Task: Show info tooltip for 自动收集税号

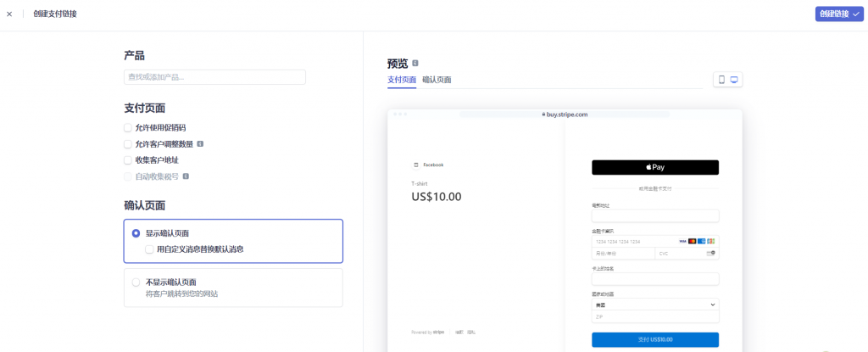Action: click(x=186, y=176)
